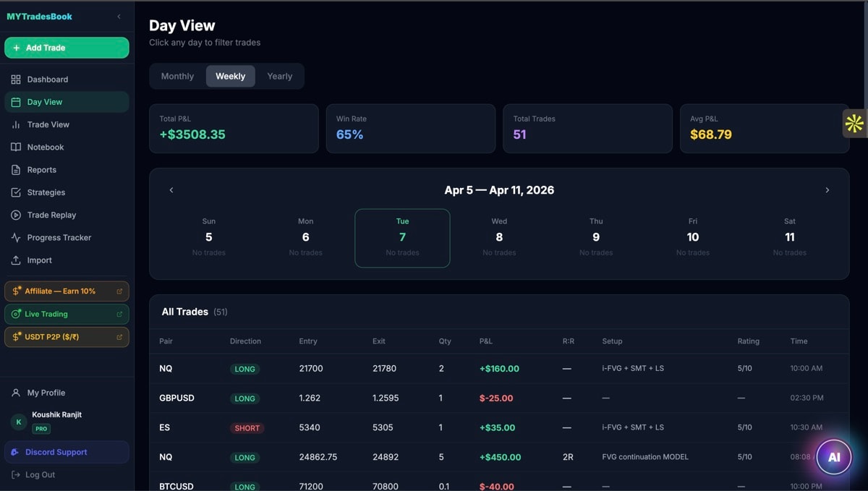Click the Import upload icon

[16, 260]
